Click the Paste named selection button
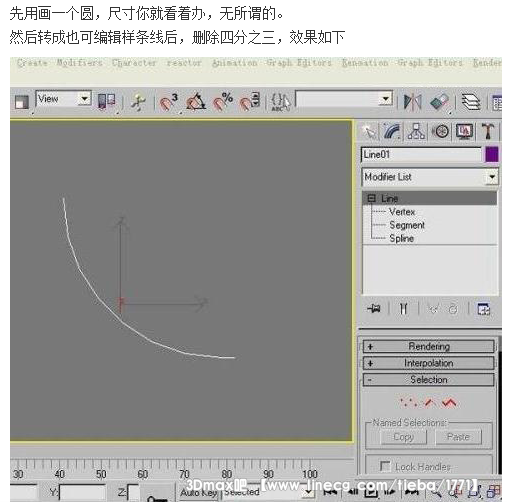Image resolution: width=507 pixels, height=502 pixels. point(458,437)
